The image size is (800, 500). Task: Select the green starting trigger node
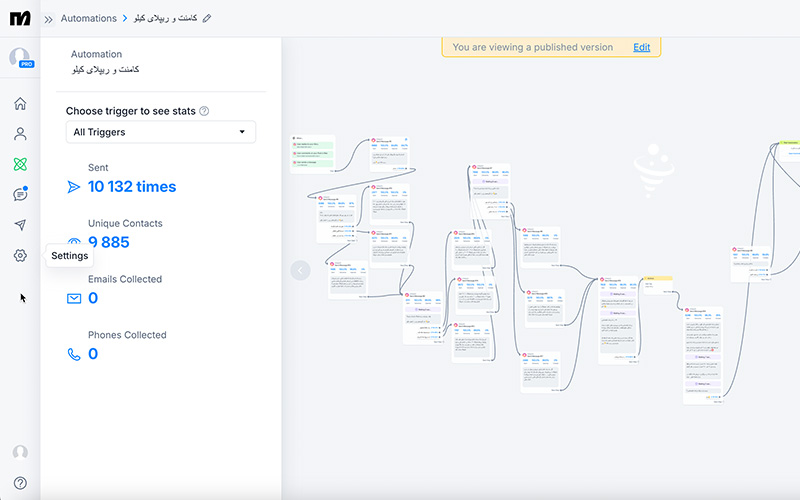pyautogui.click(x=312, y=153)
